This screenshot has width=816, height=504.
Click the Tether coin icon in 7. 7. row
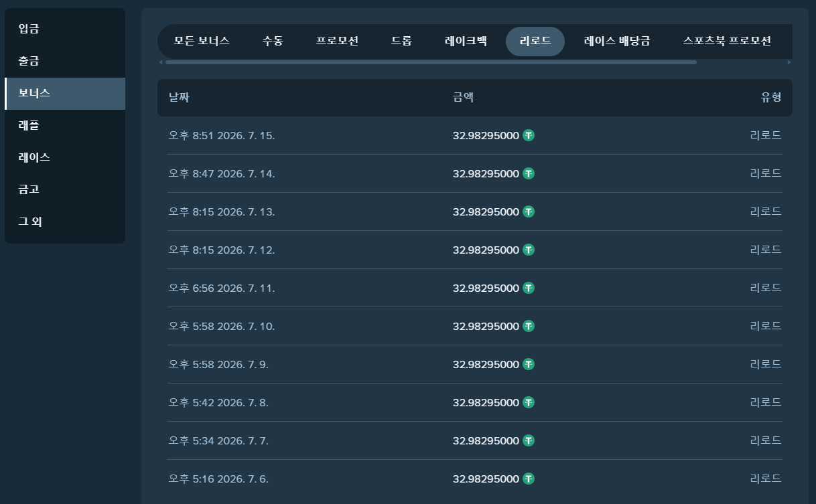tap(529, 440)
